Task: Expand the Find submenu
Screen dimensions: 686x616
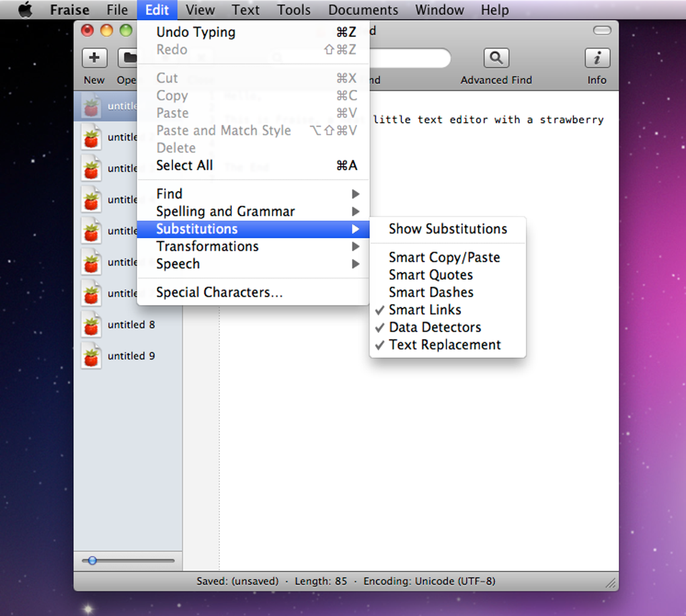Action: point(254,194)
